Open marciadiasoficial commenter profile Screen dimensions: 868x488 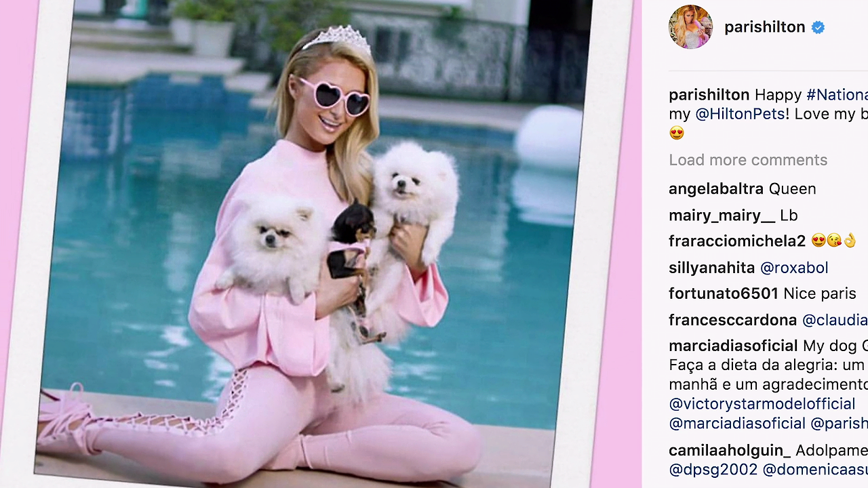tap(733, 346)
